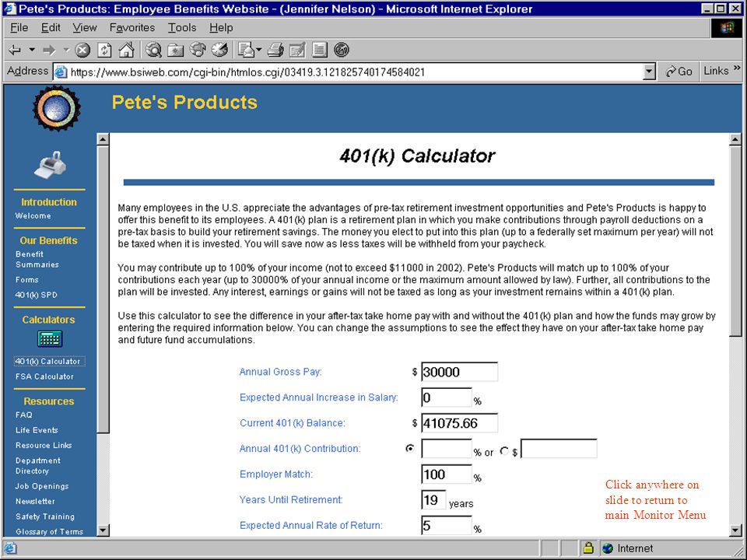Click the main page scrollbar down arrow

pos(735,530)
